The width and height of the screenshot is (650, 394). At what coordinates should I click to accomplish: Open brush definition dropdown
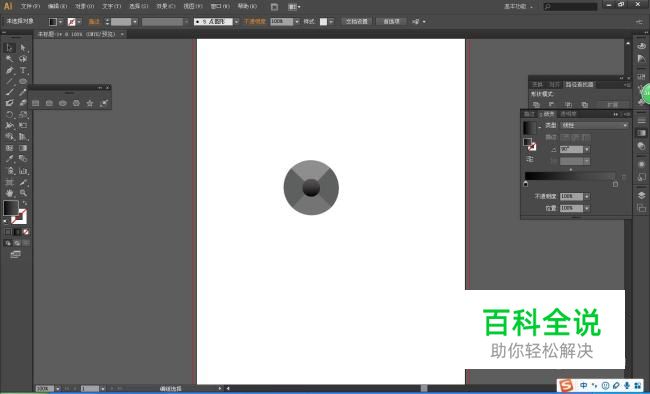tap(236, 22)
